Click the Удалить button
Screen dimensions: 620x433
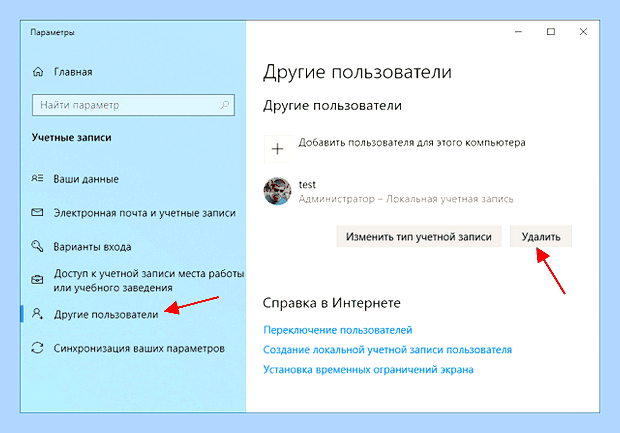[x=541, y=236]
